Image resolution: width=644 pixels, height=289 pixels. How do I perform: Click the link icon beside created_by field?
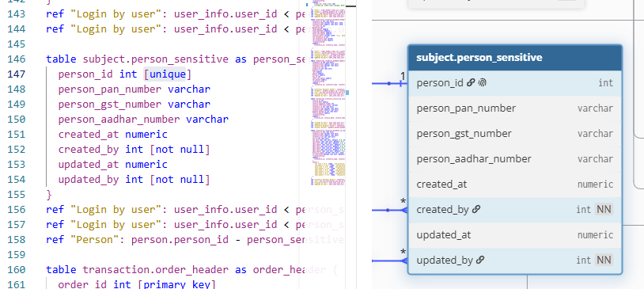pyautogui.click(x=476, y=210)
